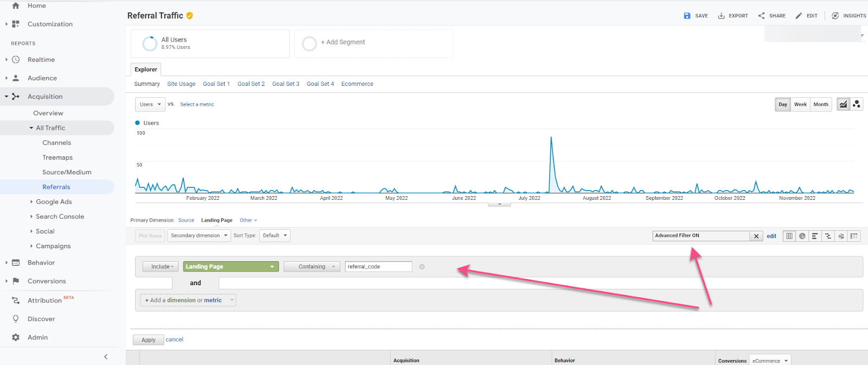Click the Share report icon
This screenshot has width=868, height=365.
pyautogui.click(x=762, y=16)
